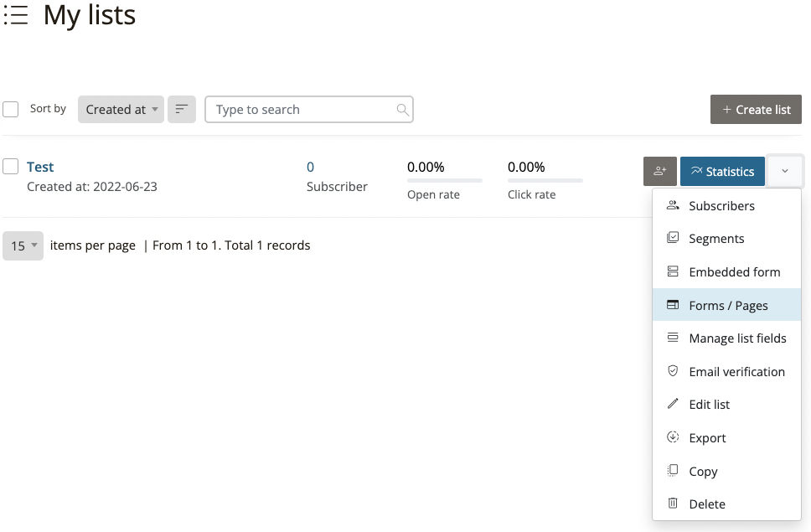The image size is (811, 532).
Task: Select Forms / Pages menu item
Action: click(x=727, y=305)
